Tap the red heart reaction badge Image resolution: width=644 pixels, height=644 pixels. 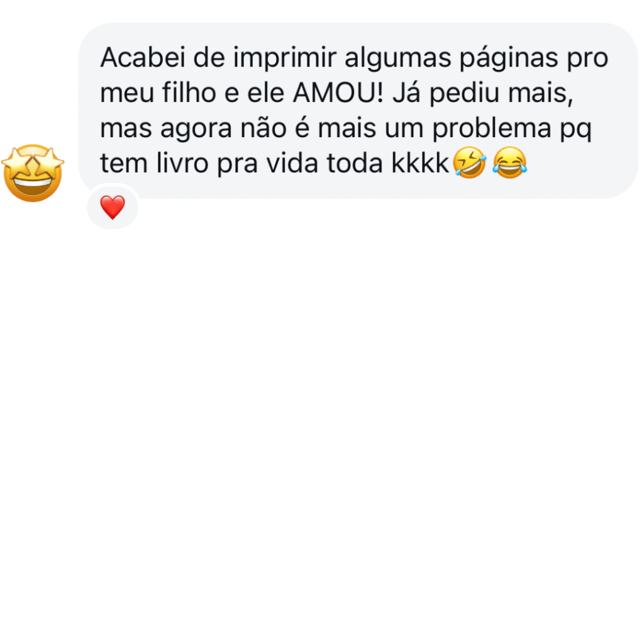click(x=113, y=206)
